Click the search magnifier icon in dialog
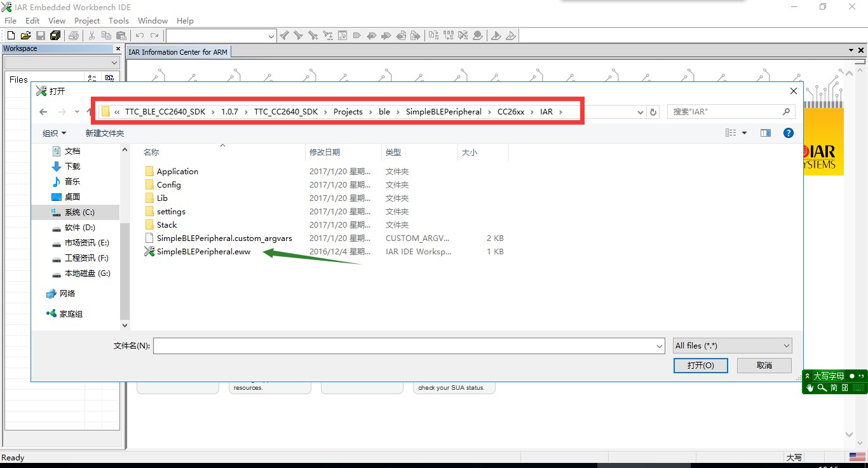 coord(787,112)
